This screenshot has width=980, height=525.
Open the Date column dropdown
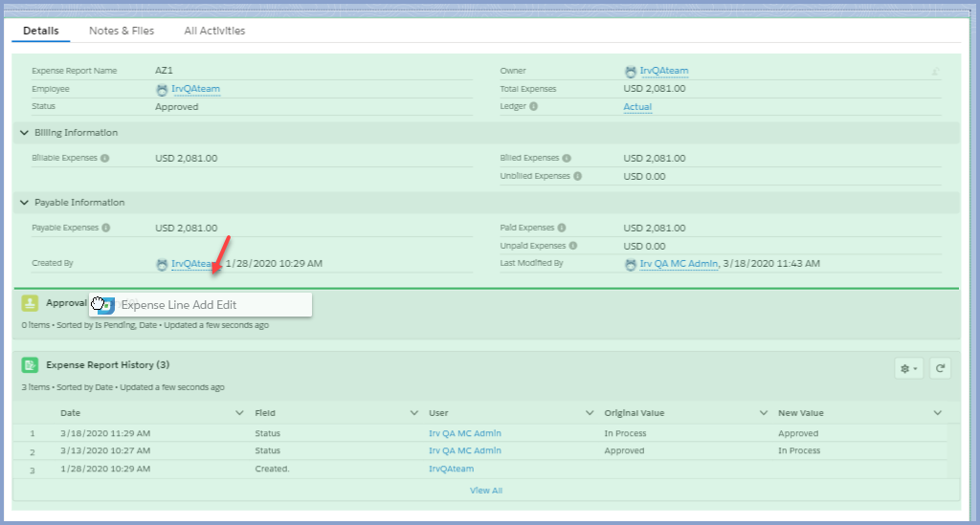click(x=238, y=412)
